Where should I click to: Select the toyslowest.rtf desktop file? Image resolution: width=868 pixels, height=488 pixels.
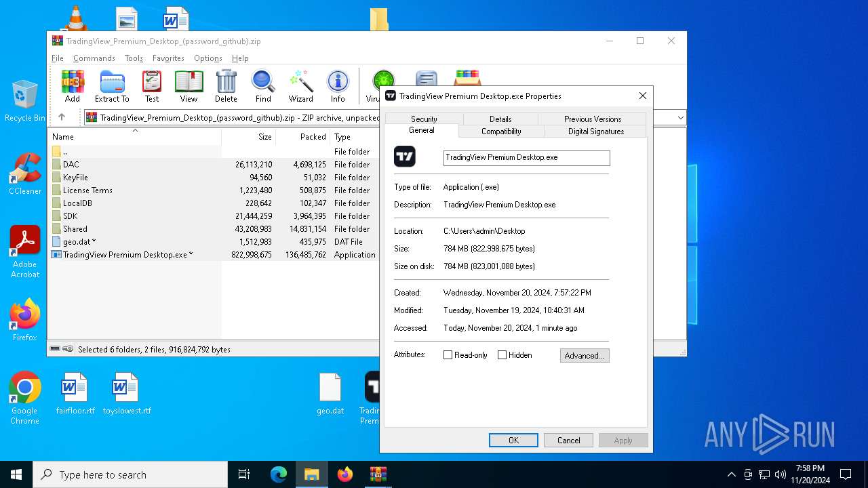point(127,394)
